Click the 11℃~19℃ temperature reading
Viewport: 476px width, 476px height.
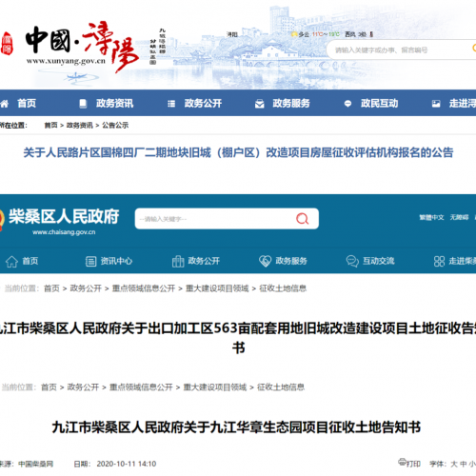(326, 34)
